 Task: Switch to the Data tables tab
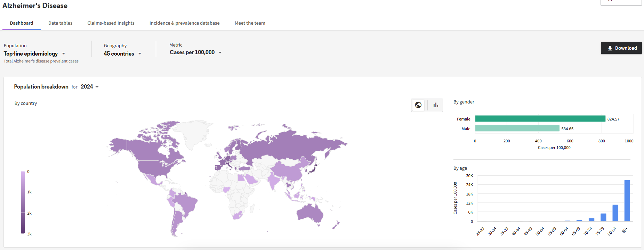pos(60,23)
